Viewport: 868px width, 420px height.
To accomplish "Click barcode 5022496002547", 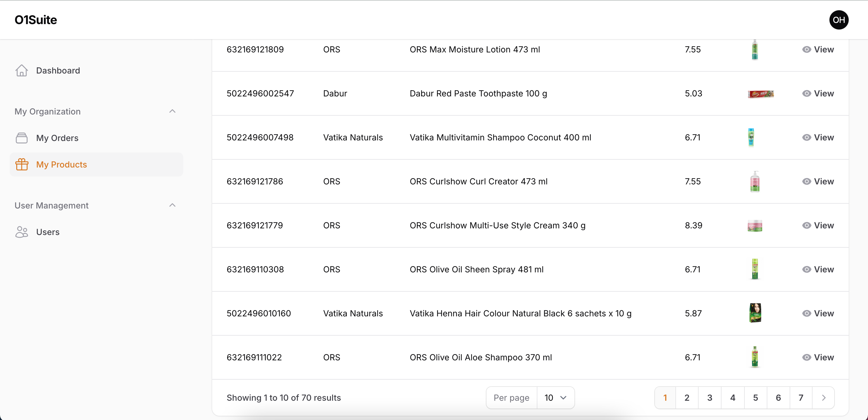I will 260,93.
